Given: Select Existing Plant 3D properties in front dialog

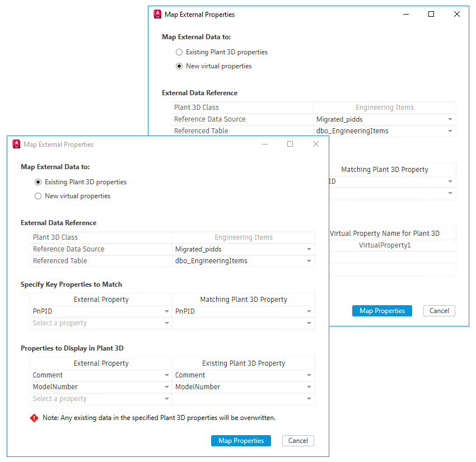Looking at the screenshot, I should point(38,182).
